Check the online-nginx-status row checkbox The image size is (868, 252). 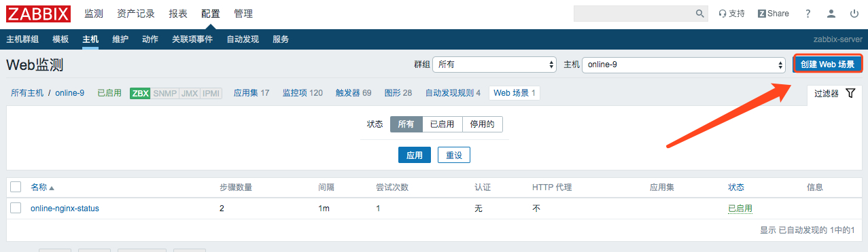[x=16, y=208]
